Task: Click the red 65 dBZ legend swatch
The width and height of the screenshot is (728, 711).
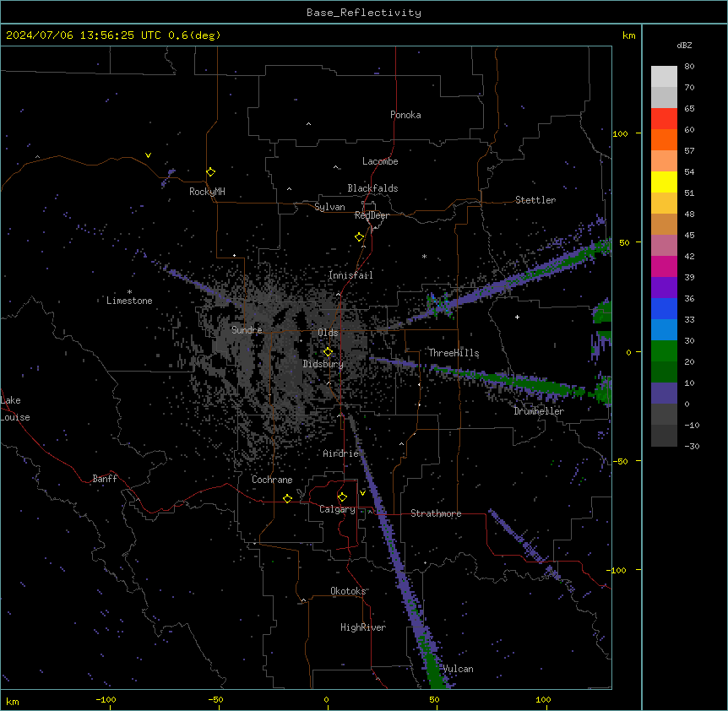Action: coord(664,119)
